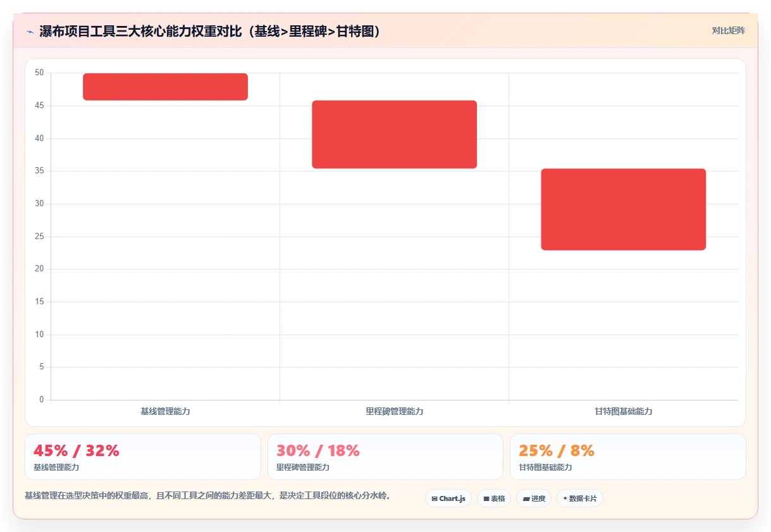Click the 数据卡片 tag pill
The image size is (771, 532).
point(580,498)
